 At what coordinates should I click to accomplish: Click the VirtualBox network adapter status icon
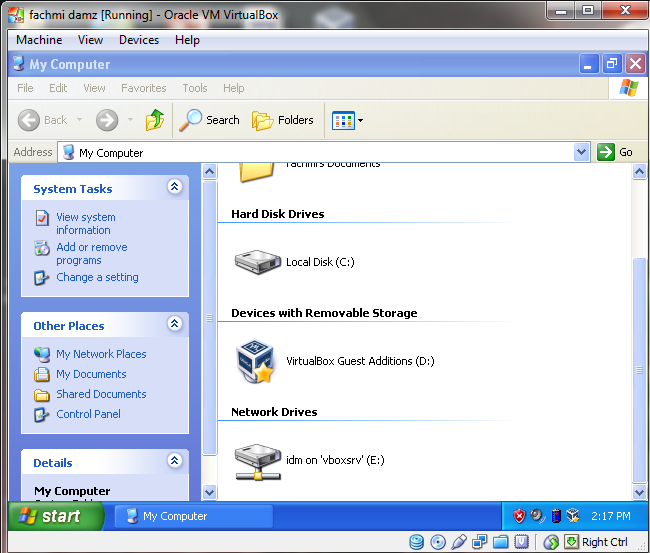[480, 542]
